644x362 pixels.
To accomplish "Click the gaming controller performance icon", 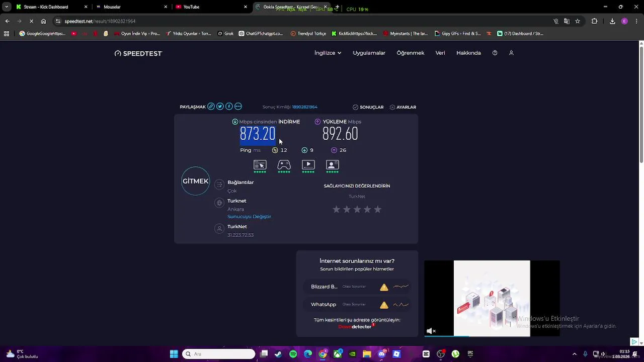I will pos(284,165).
